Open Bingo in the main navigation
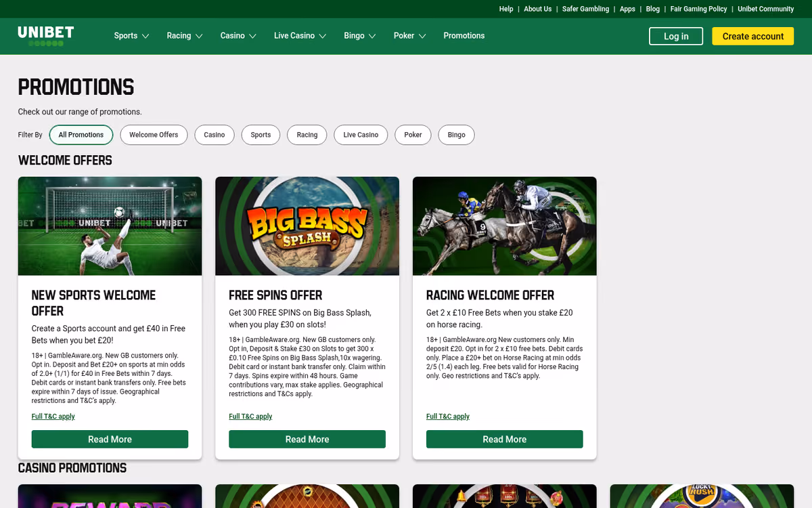 tap(354, 36)
